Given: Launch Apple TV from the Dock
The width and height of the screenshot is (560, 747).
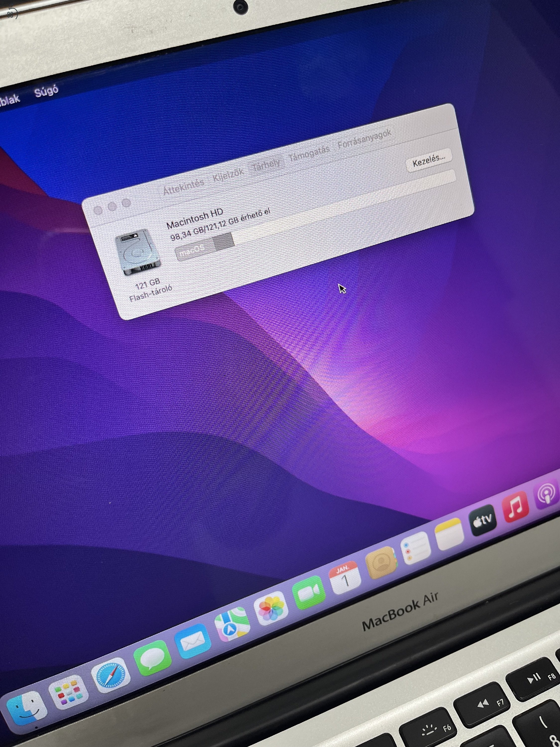Looking at the screenshot, I should point(483,520).
